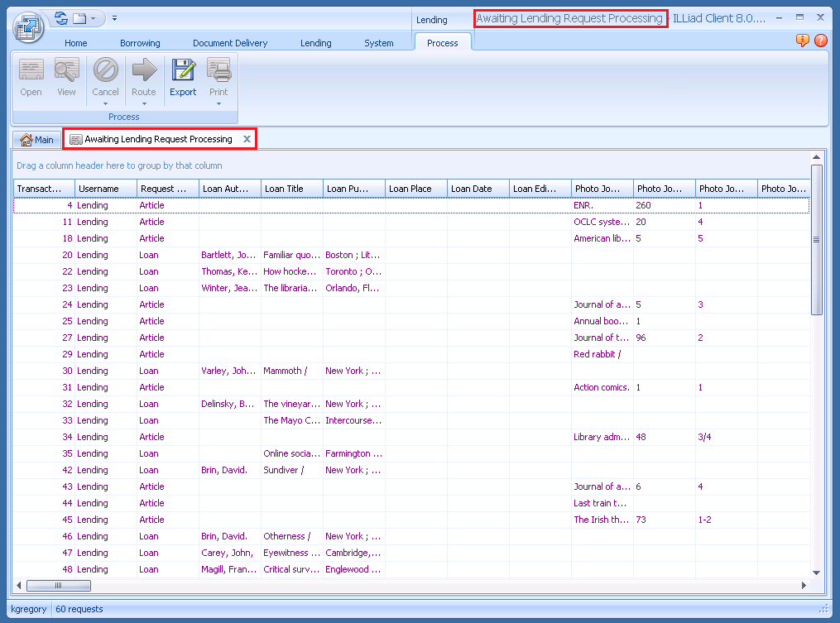840x623 pixels.
Task: Click the vertical scrollbar down arrow
Action: point(816,572)
